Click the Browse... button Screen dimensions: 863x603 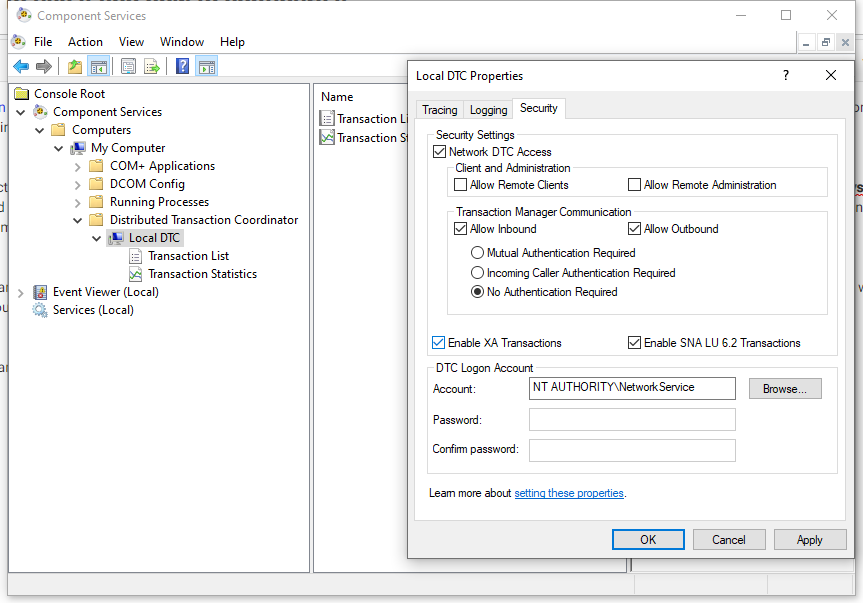pos(785,388)
